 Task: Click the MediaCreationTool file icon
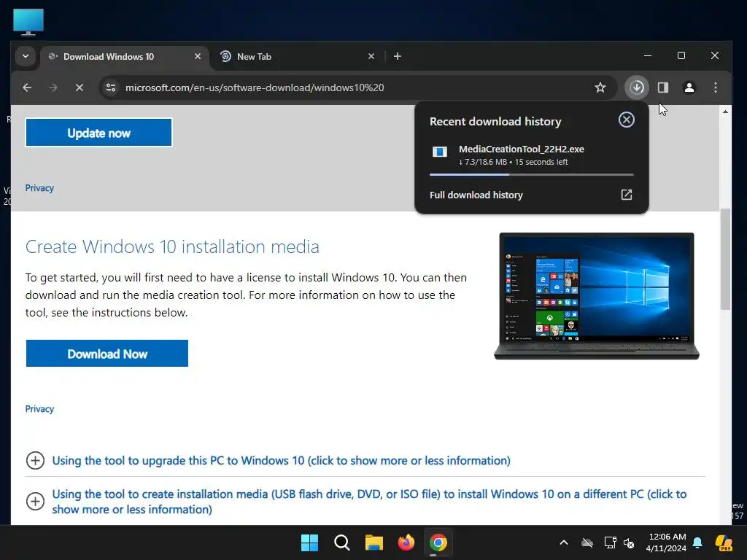tap(440, 152)
